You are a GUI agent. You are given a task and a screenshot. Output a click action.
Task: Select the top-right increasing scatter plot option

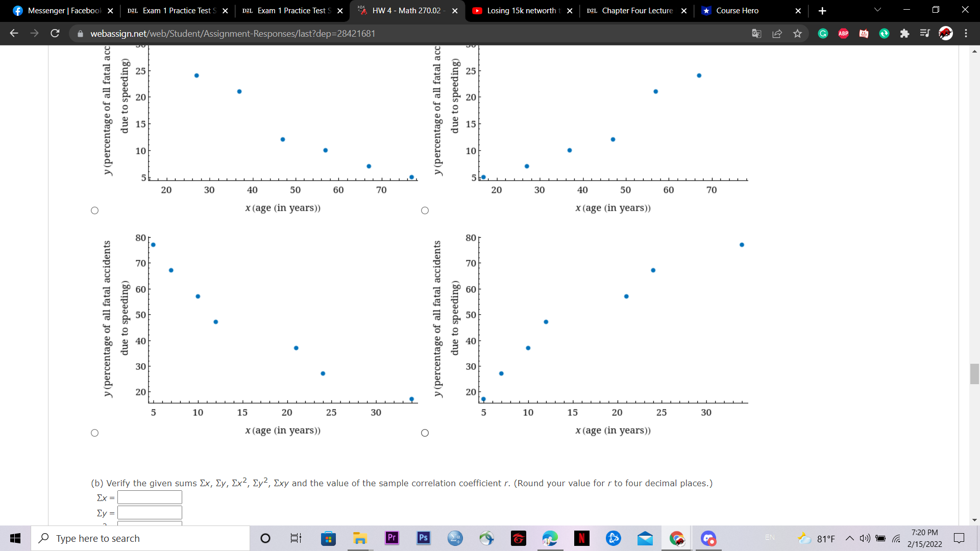pos(425,211)
